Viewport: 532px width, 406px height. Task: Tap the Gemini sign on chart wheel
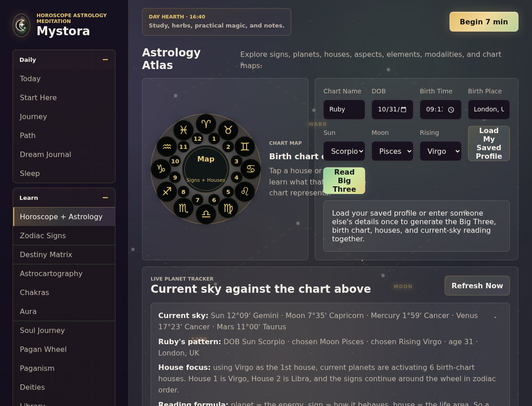click(x=245, y=147)
